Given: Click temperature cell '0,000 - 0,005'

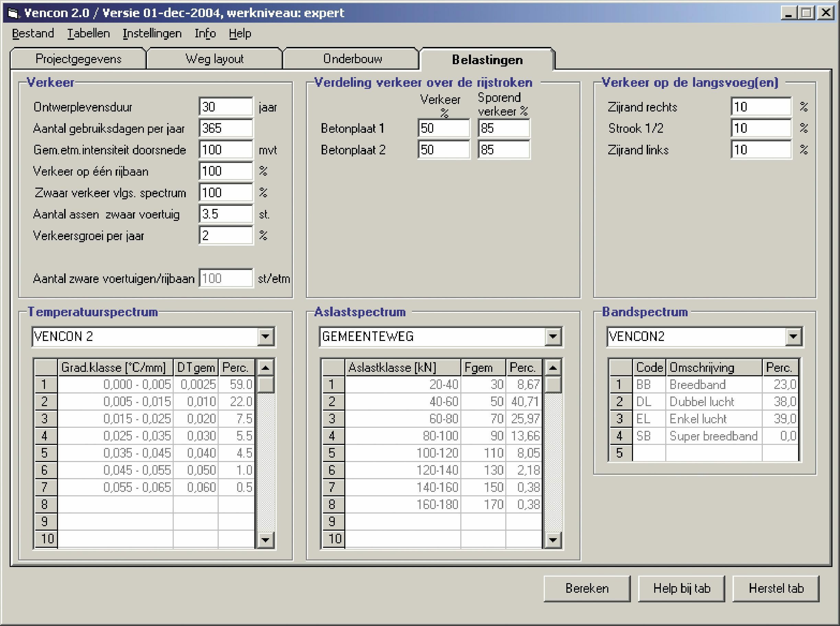Looking at the screenshot, I should coord(115,384).
